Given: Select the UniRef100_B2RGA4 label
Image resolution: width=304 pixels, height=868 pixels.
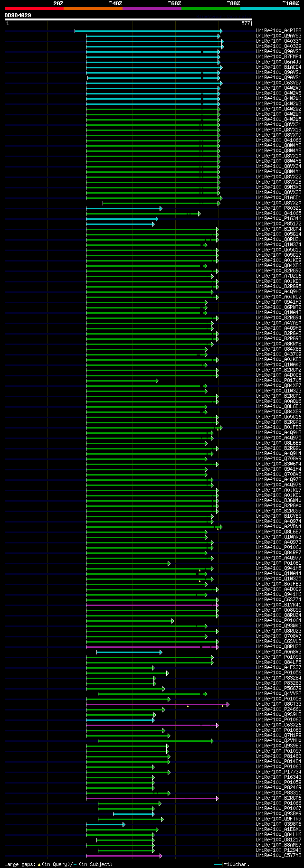Looking at the screenshot, I should (278, 229).
